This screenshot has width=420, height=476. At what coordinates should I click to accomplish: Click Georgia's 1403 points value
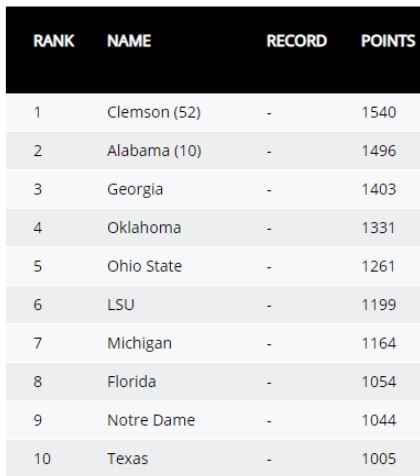point(379,189)
